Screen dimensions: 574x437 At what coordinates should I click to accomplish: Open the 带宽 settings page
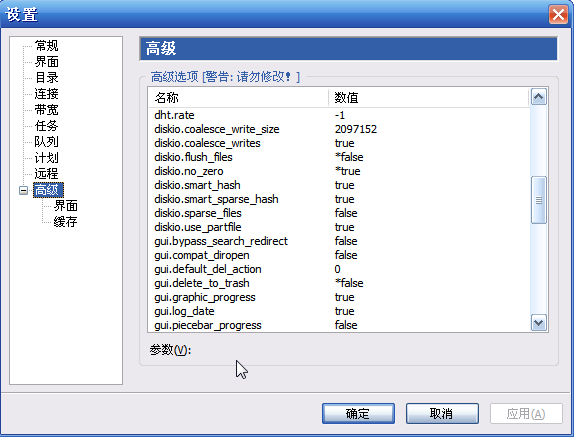tap(46, 110)
